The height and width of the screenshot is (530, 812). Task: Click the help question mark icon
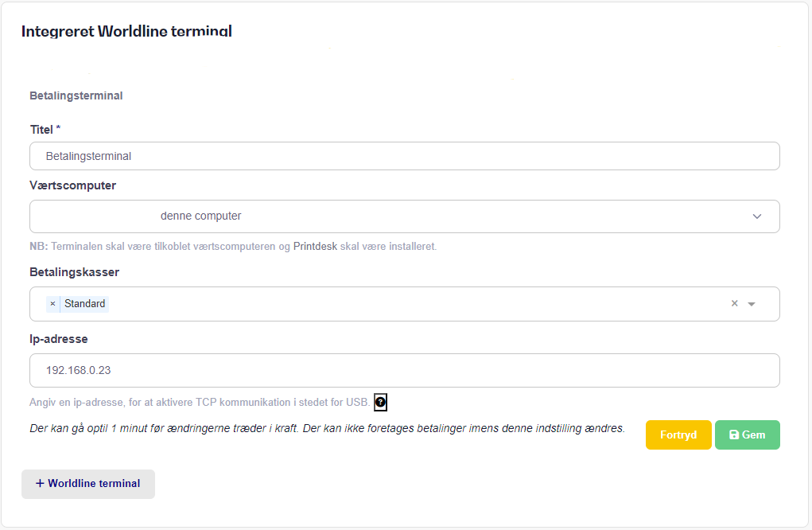[380, 402]
